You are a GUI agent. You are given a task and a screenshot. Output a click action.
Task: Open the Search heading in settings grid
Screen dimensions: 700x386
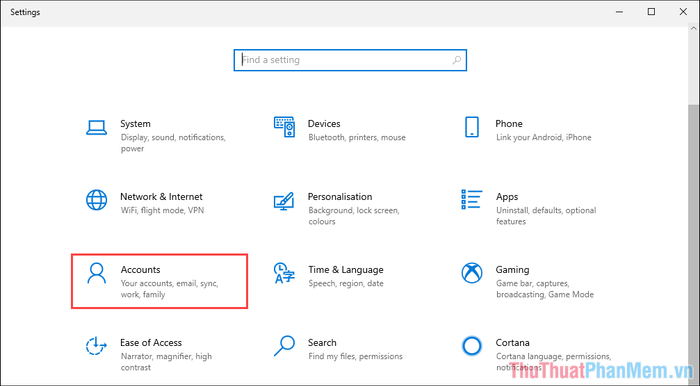click(x=322, y=343)
